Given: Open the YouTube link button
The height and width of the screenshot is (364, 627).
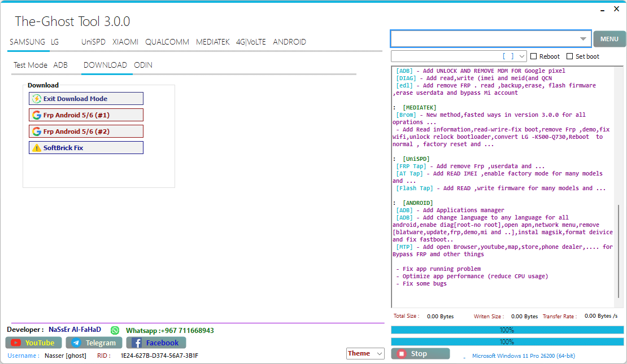Looking at the screenshot, I should click(x=33, y=343).
